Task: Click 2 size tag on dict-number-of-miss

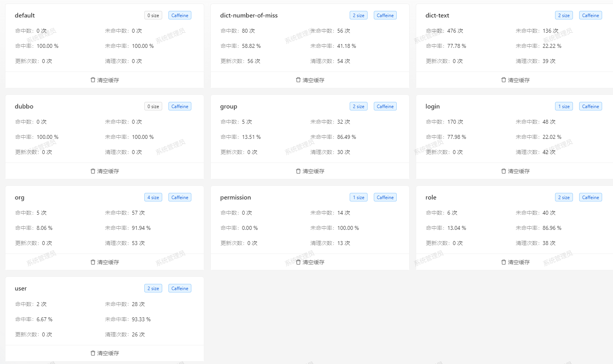Action: tap(359, 16)
